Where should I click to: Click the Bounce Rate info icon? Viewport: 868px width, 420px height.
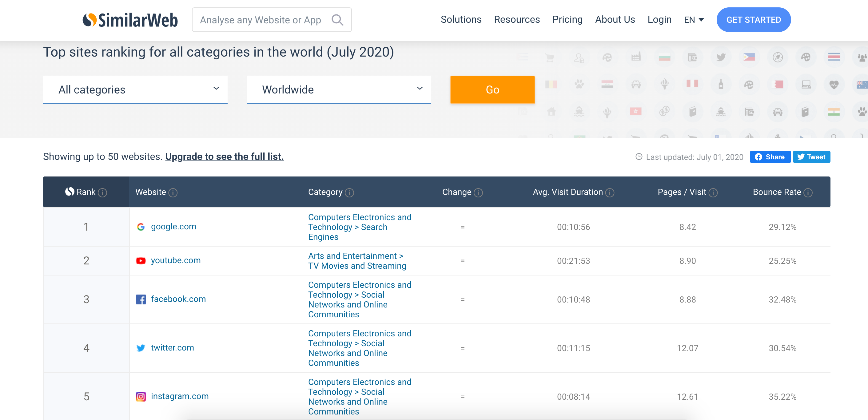pos(808,193)
